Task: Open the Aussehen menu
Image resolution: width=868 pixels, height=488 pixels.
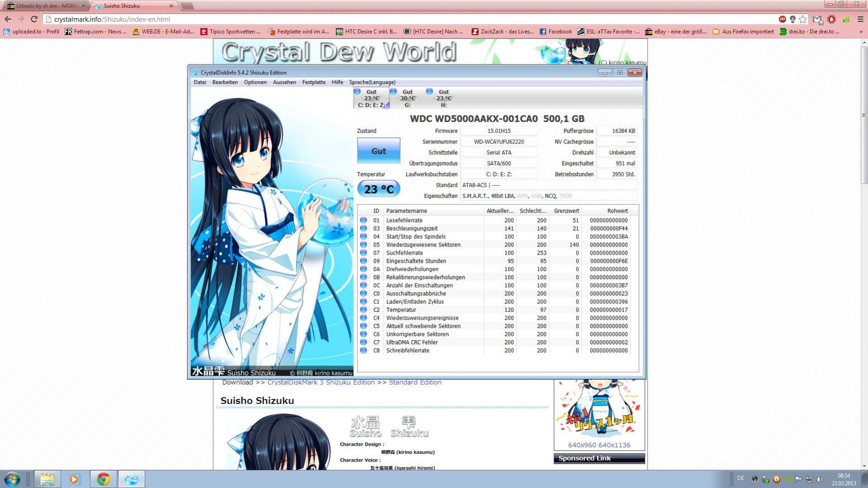Action: click(284, 82)
